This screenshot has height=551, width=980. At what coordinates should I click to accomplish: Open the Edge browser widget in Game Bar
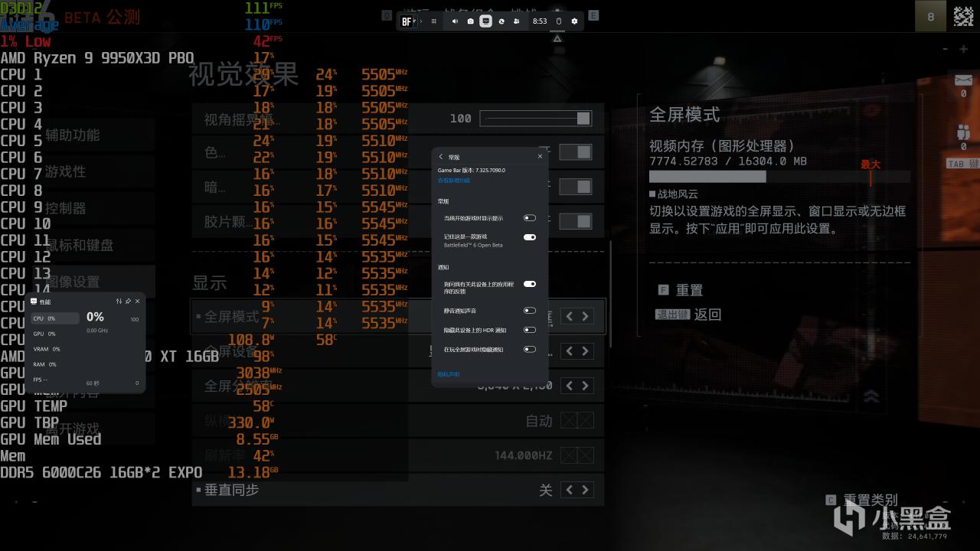pyautogui.click(x=501, y=21)
